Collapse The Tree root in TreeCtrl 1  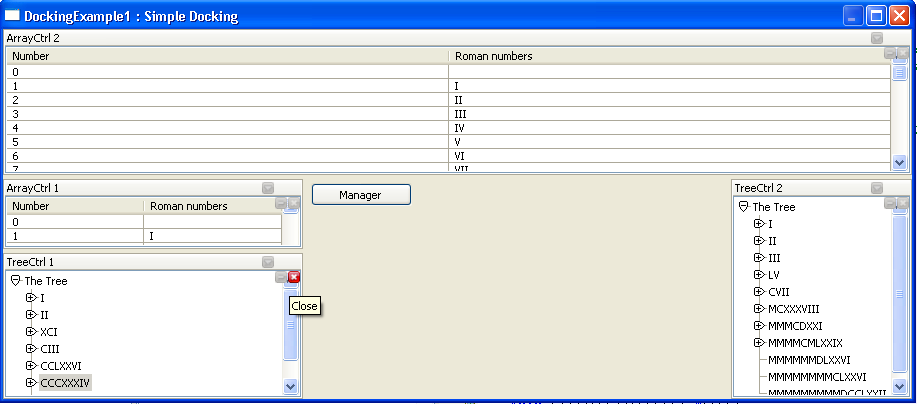point(15,282)
